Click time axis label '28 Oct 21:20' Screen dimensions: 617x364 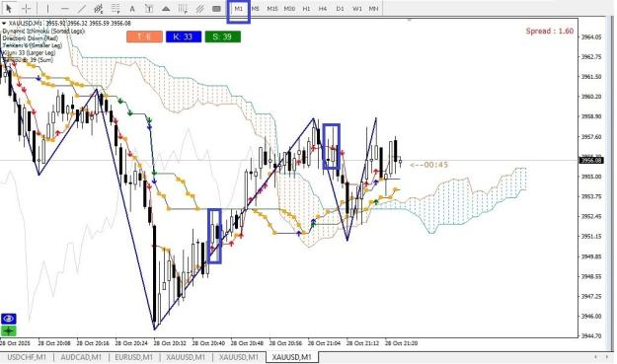(x=401, y=343)
